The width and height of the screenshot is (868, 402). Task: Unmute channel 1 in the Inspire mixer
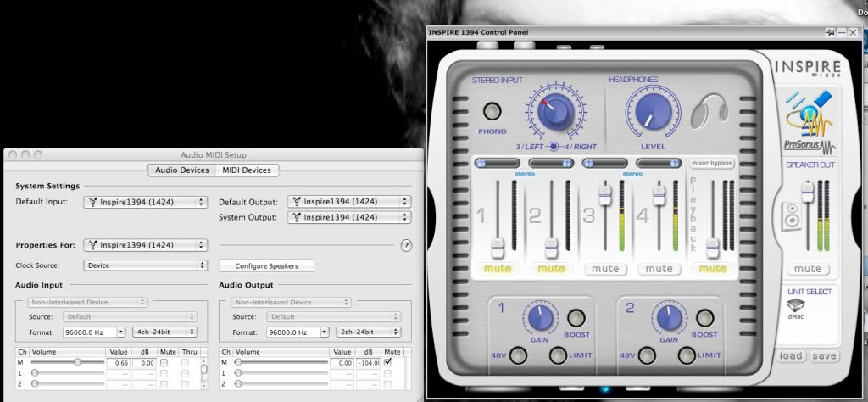[498, 269]
